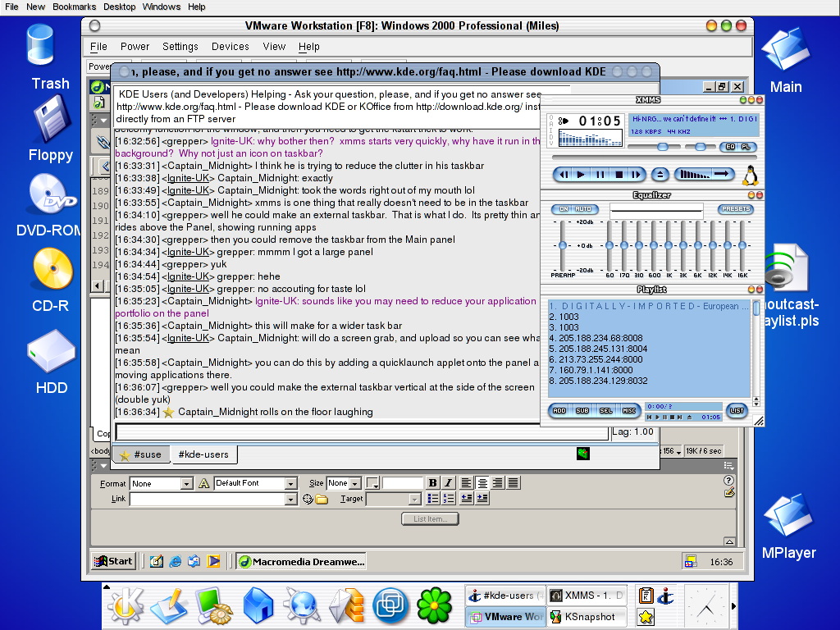This screenshot has width=840, height=630.
Task: Open the Dreamweaver Format dropdown
Action: click(187, 484)
